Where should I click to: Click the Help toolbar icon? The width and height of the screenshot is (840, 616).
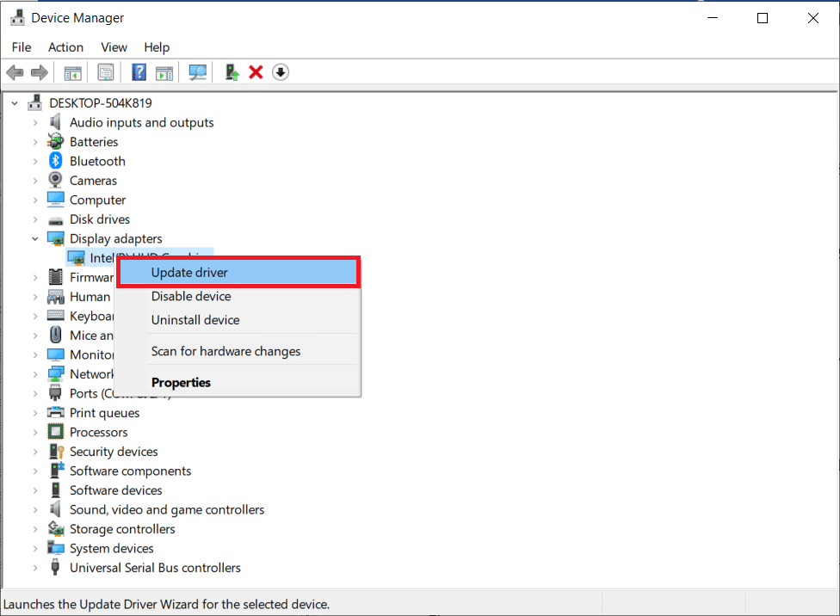pos(139,72)
